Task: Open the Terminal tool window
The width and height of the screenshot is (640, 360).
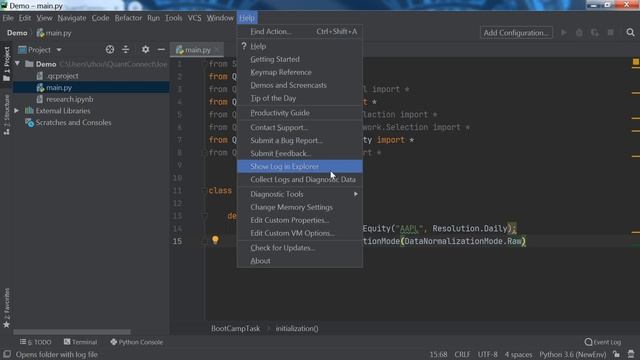Action: coord(80,342)
